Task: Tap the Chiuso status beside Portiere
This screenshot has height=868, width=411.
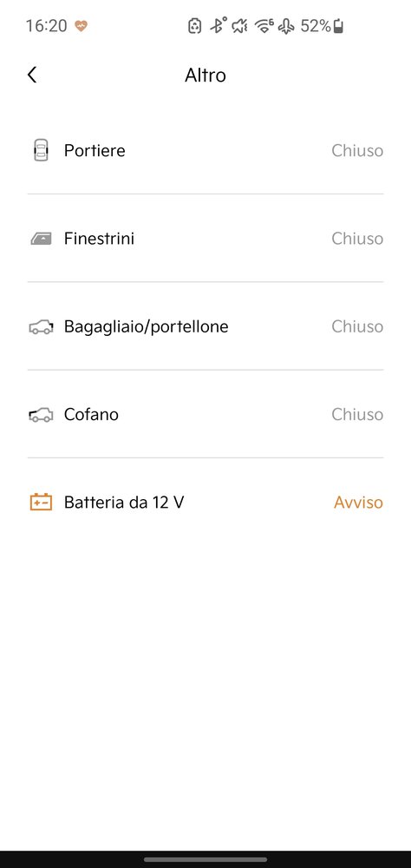Action: point(357,150)
